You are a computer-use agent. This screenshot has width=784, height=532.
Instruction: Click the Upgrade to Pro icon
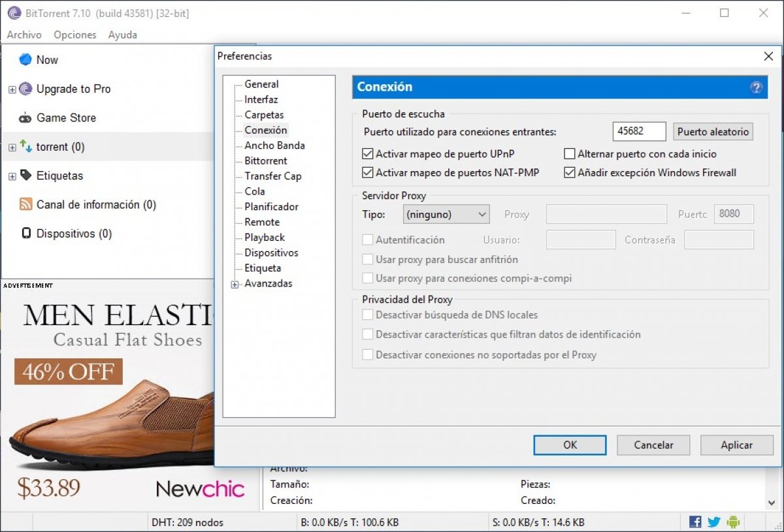click(25, 89)
